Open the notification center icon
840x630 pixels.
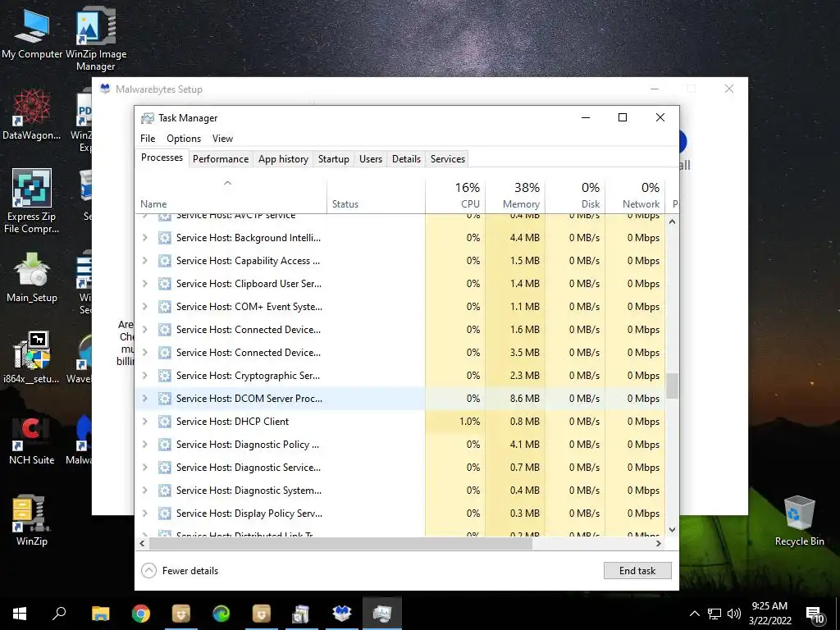[x=815, y=614]
